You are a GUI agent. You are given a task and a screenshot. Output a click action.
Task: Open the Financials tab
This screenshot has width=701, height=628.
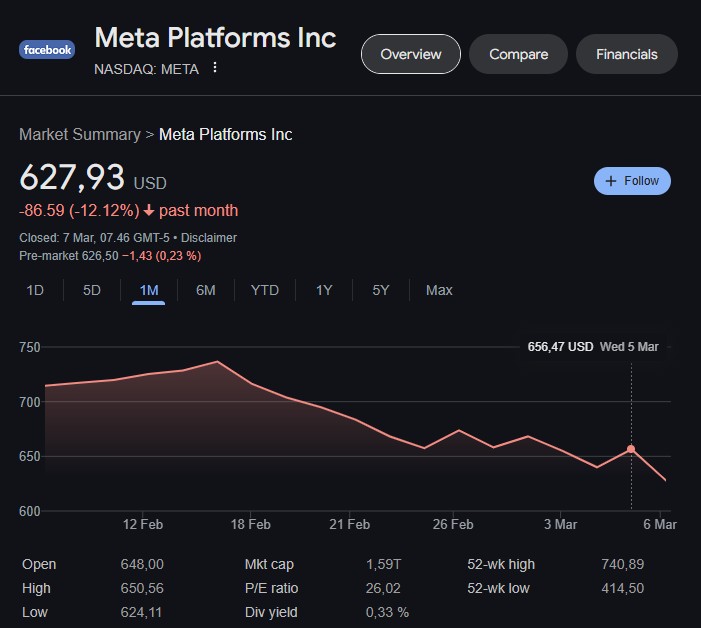click(627, 54)
